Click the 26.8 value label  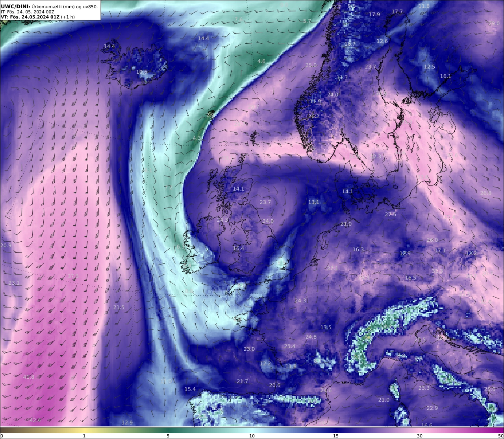486,193
